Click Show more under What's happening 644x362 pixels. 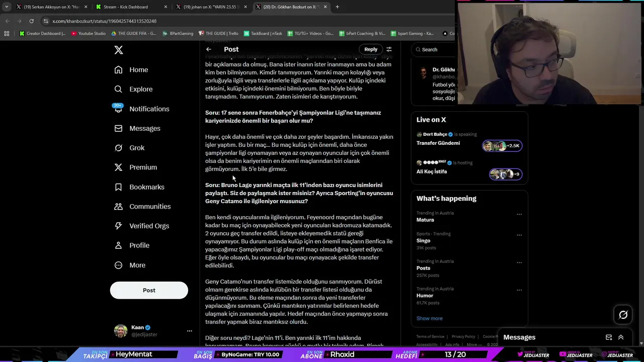(429, 318)
